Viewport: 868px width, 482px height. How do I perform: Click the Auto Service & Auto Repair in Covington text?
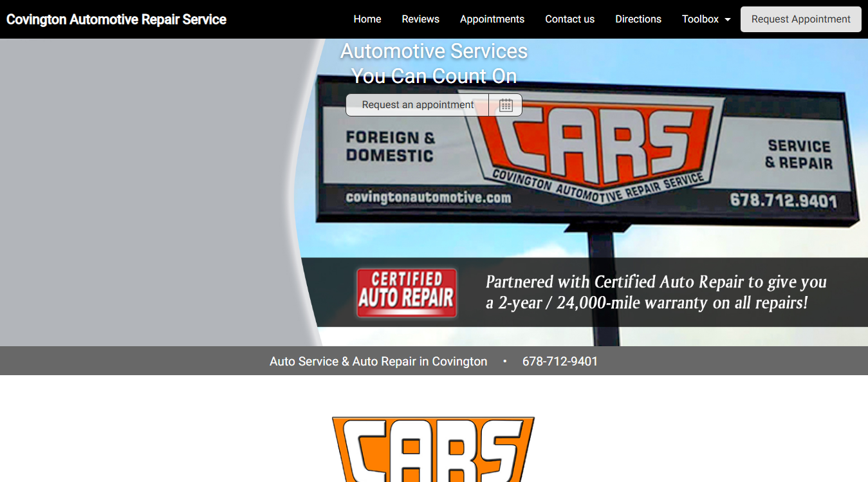(378, 362)
